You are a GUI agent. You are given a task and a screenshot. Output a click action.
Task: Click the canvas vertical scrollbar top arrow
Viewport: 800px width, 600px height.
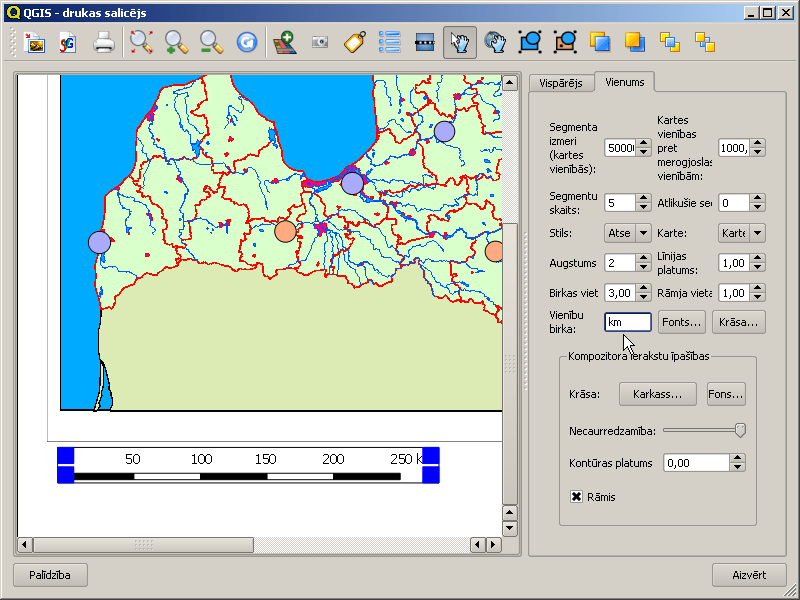(x=510, y=83)
